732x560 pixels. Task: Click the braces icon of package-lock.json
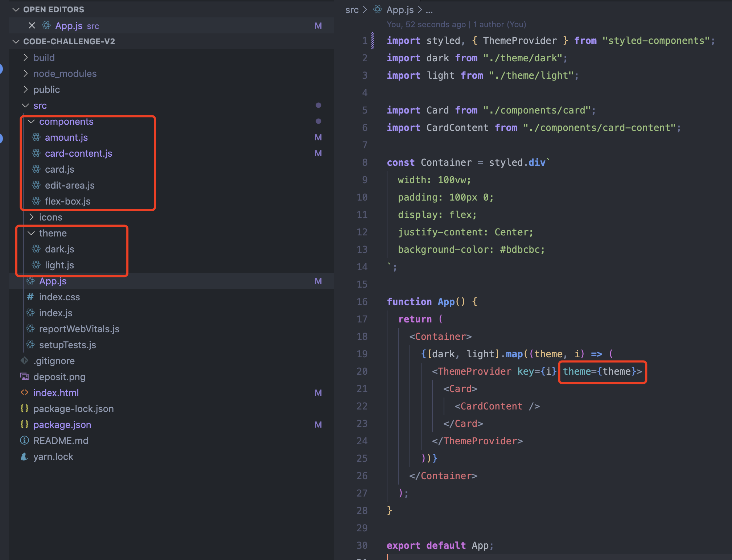[25, 408]
